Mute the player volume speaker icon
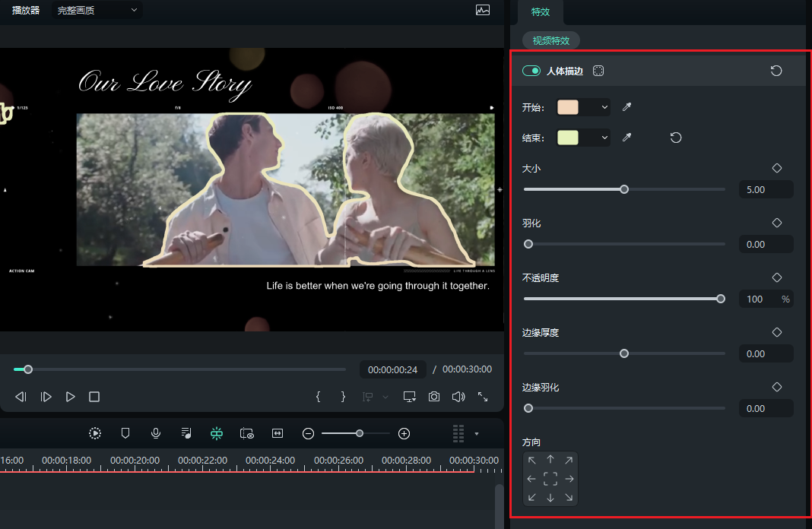 (458, 397)
